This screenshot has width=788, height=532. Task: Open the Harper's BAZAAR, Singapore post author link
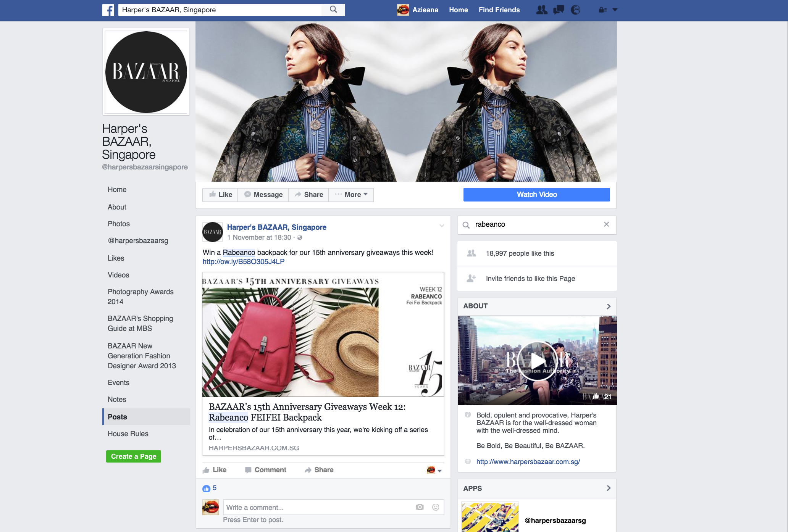coord(277,227)
